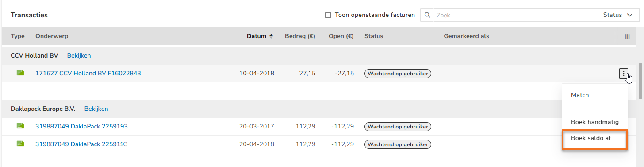The height and width of the screenshot is (167, 644).
Task: Click Wachtend op gebruiker badge on CCV row
Action: point(398,74)
